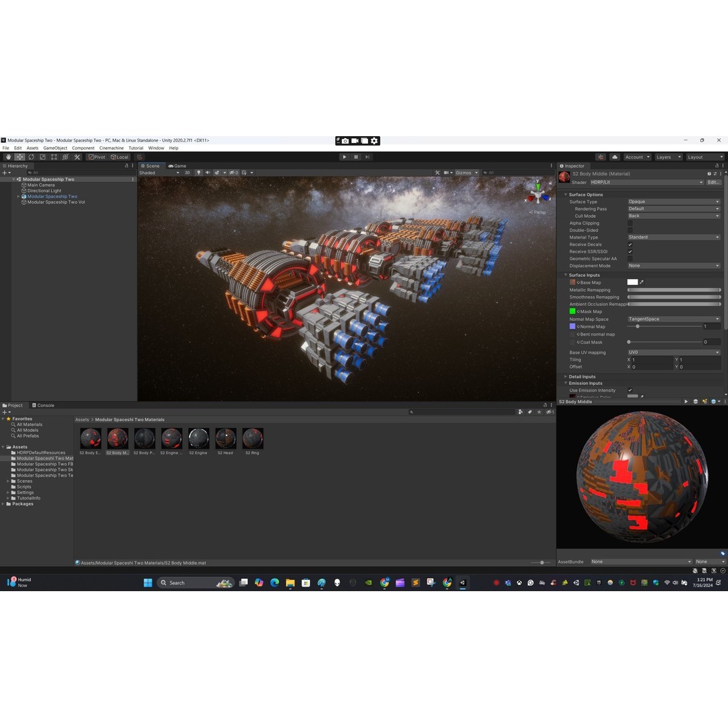Open scene camera settings icon

point(446,173)
